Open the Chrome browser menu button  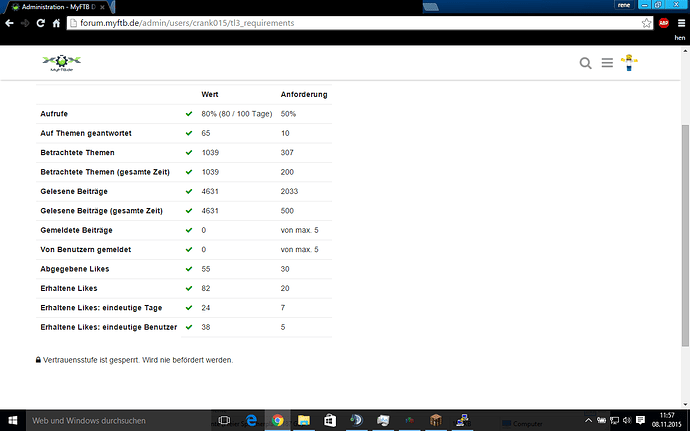point(679,22)
